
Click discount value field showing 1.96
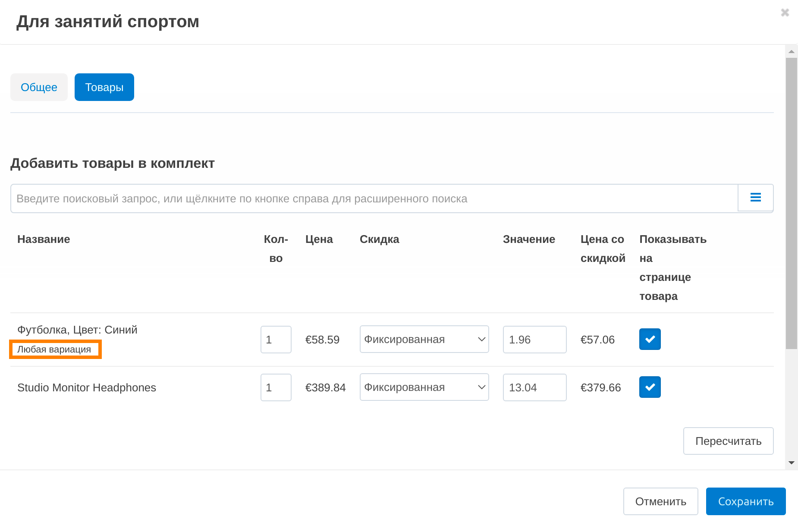(x=534, y=340)
